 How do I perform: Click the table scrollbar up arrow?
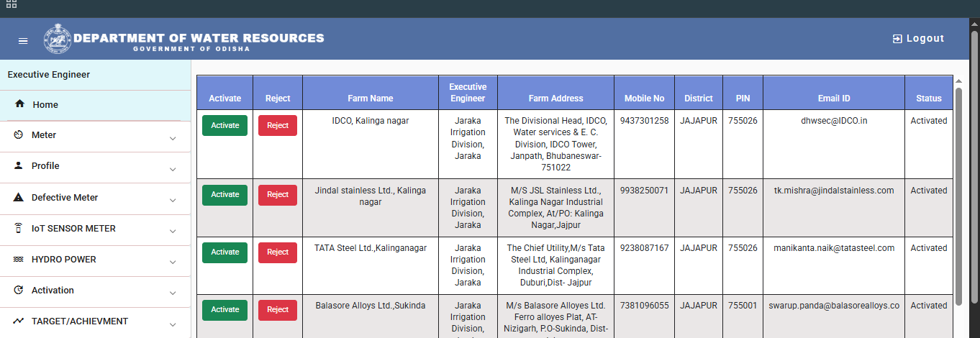[958, 81]
